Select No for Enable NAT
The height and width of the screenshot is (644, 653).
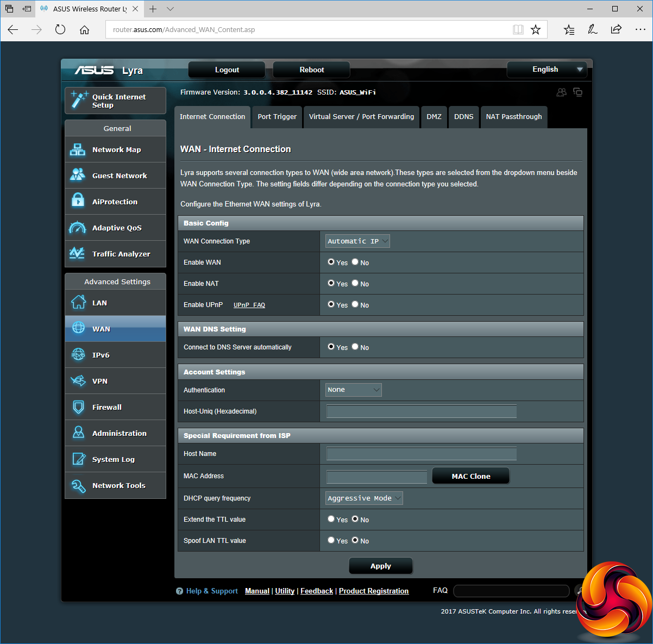click(355, 283)
